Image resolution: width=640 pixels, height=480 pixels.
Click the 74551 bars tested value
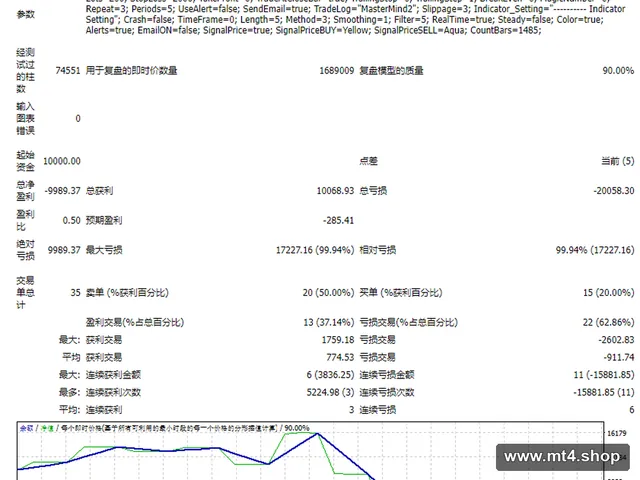pos(68,71)
